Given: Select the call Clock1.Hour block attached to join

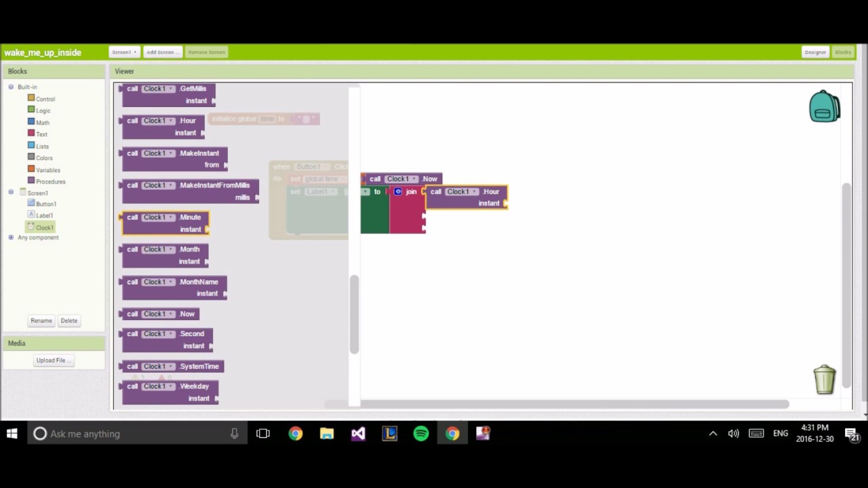Looking at the screenshot, I should 467,197.
